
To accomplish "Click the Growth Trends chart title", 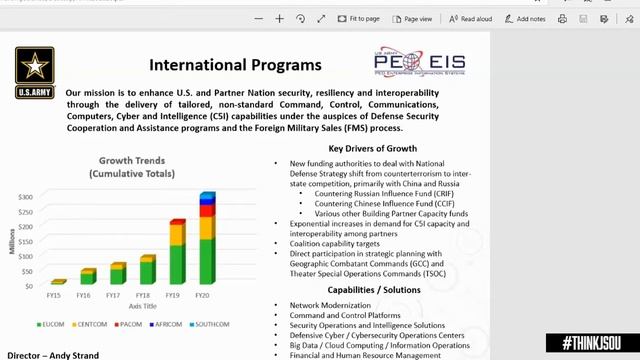I will [x=132, y=167].
